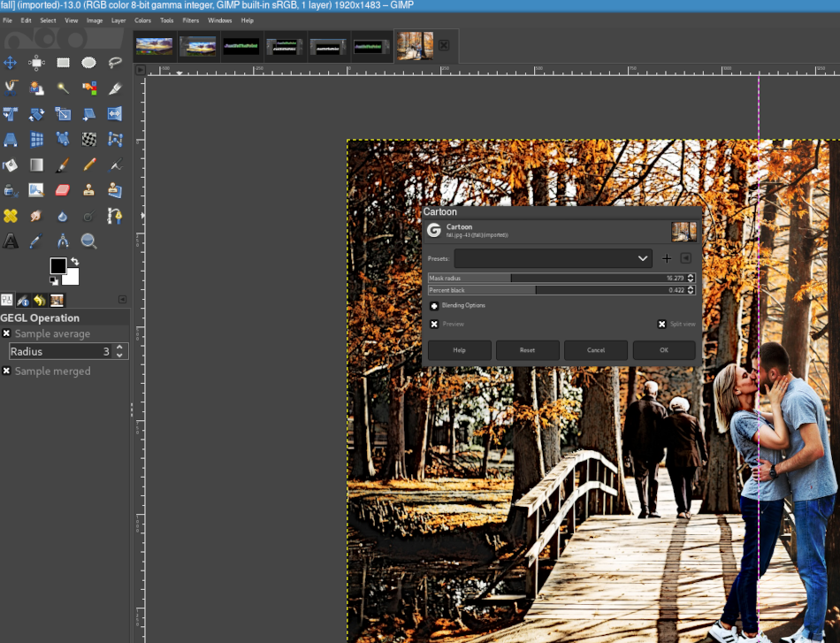The height and width of the screenshot is (643, 840).
Task: Select the Heal tool
Action: click(11, 216)
